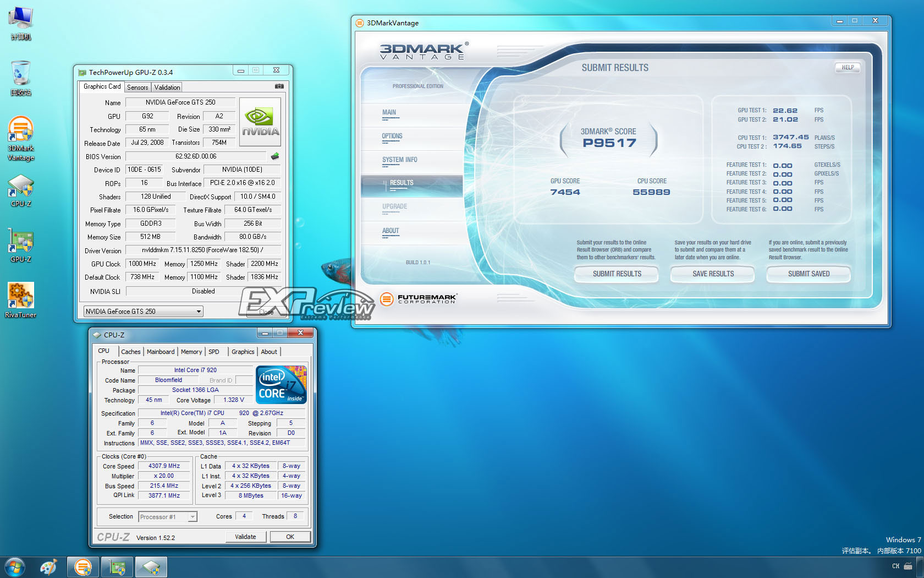Launch the GPU-Z desktop shortcut
The image size is (924, 578).
point(21,246)
